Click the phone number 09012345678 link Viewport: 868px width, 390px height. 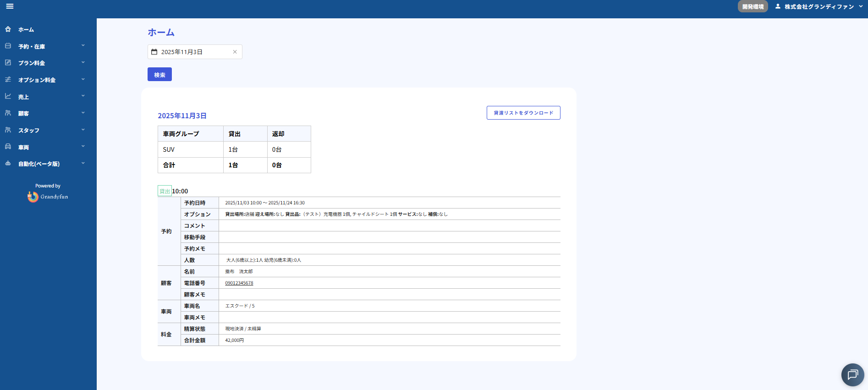239,283
